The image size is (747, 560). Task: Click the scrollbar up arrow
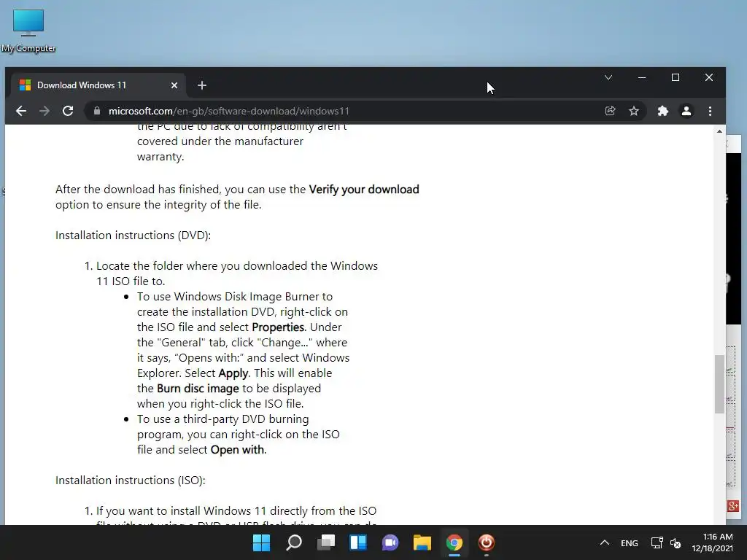coord(719,131)
